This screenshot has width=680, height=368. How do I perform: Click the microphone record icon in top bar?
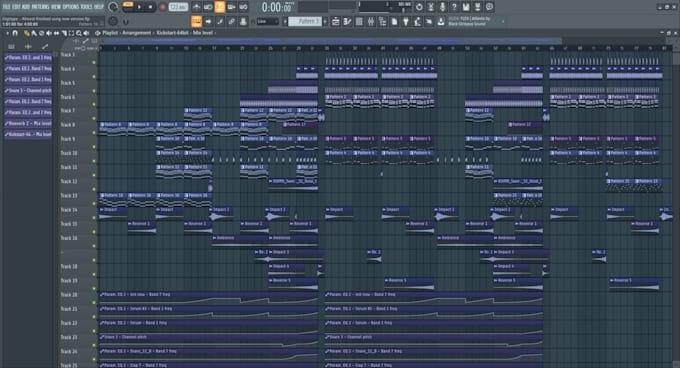tap(443, 7)
